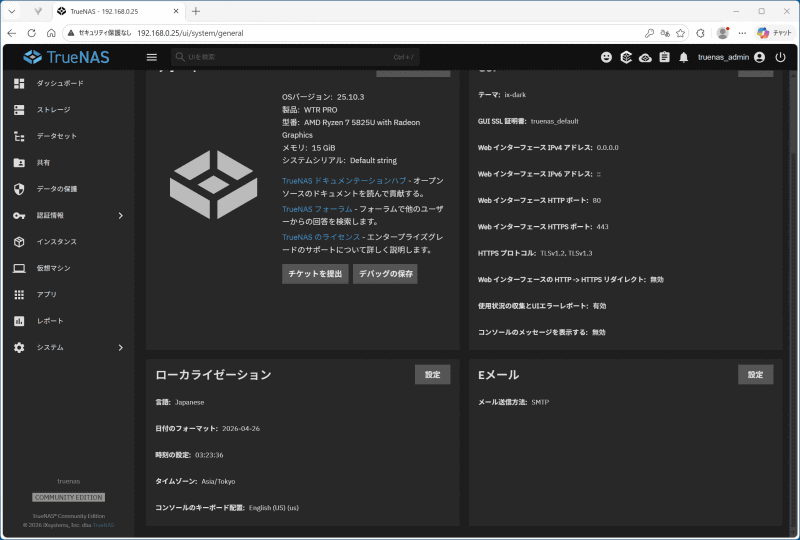
Task: Click the browser address bar URL
Action: point(190,33)
